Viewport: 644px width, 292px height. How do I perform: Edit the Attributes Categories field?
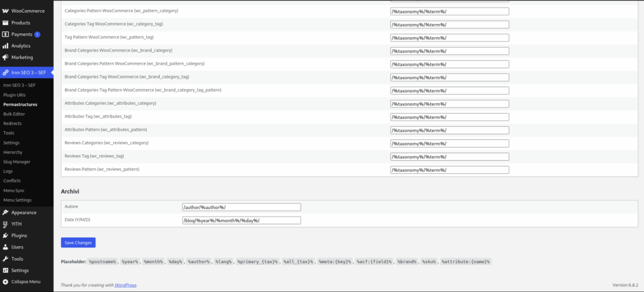[x=449, y=104]
